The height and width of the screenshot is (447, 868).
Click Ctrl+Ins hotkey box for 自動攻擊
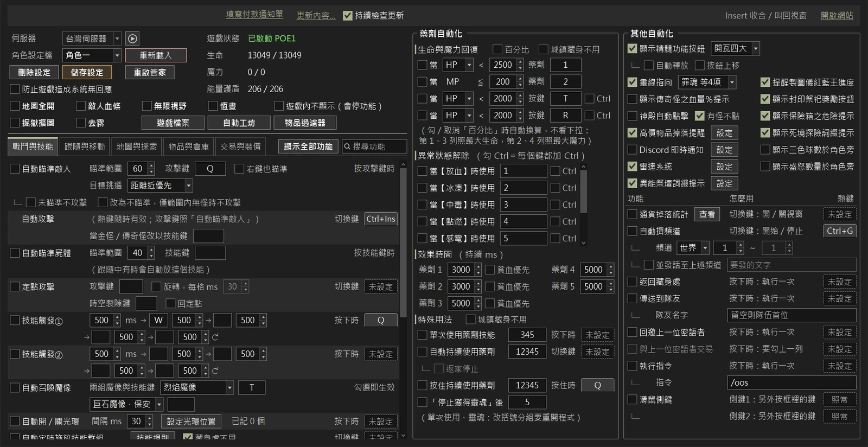[x=381, y=219]
